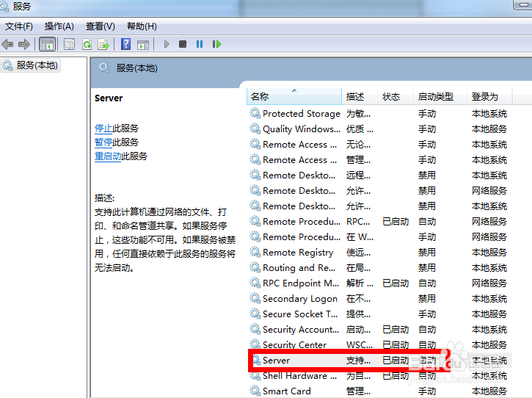Select the Server service row
Image resolution: width=532 pixels, height=398 pixels.
coord(379,361)
